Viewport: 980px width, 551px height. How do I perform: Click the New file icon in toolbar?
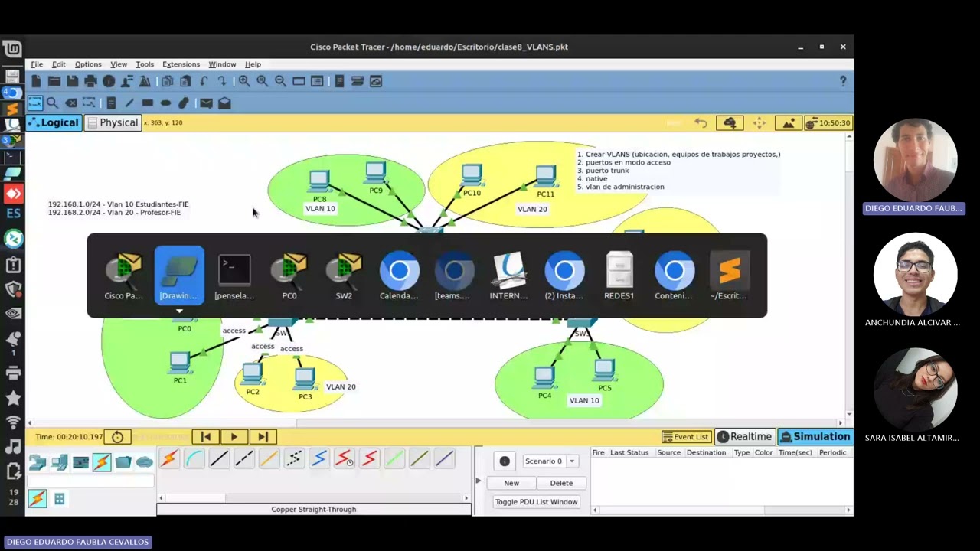tap(36, 81)
